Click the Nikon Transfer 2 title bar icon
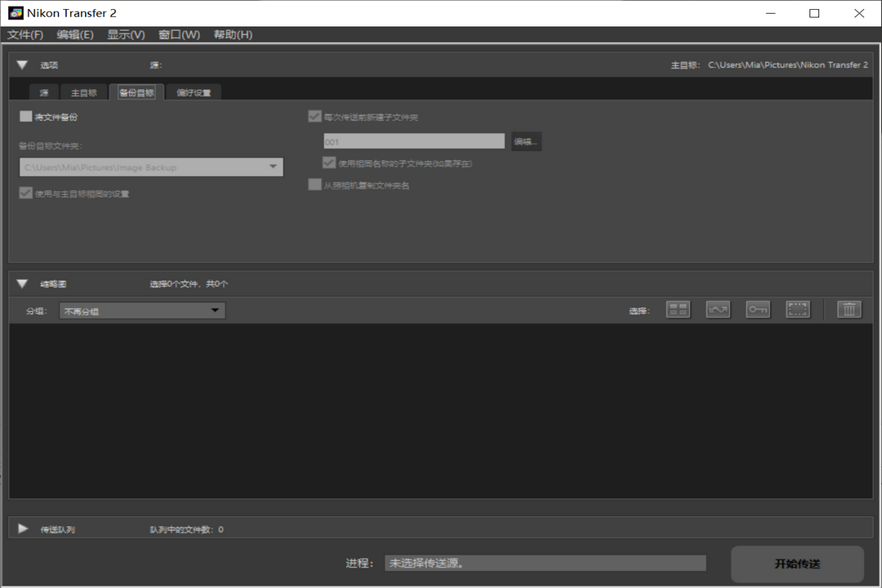 pos(16,13)
